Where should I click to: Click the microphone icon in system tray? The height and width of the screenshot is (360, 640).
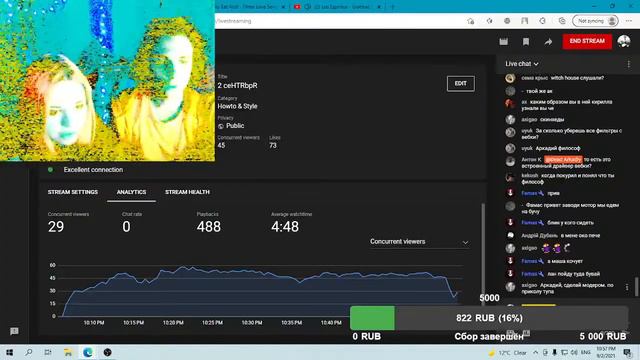(554, 352)
